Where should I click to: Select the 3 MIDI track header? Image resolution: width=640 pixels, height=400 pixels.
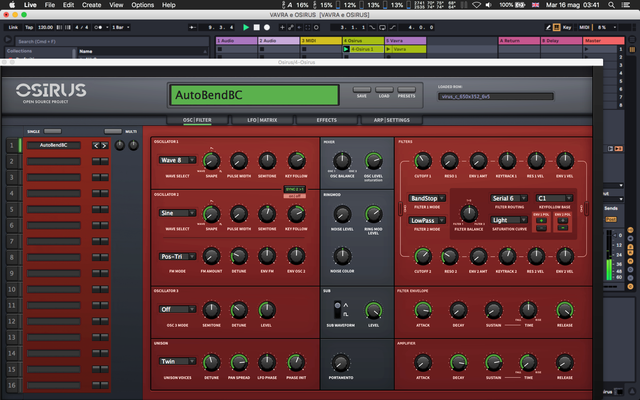click(x=321, y=40)
